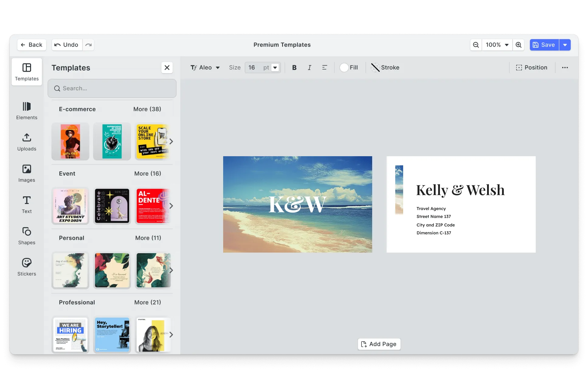Open the Save options dropdown arrow
Viewport: 588px width, 389px height.
[565, 45]
